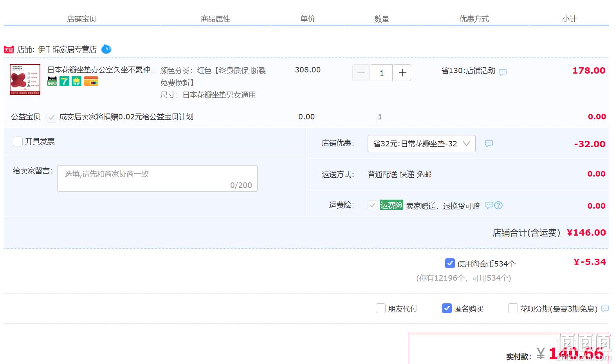
Task: Click the chat bubble icon after 退换货可赔
Action: [489, 205]
